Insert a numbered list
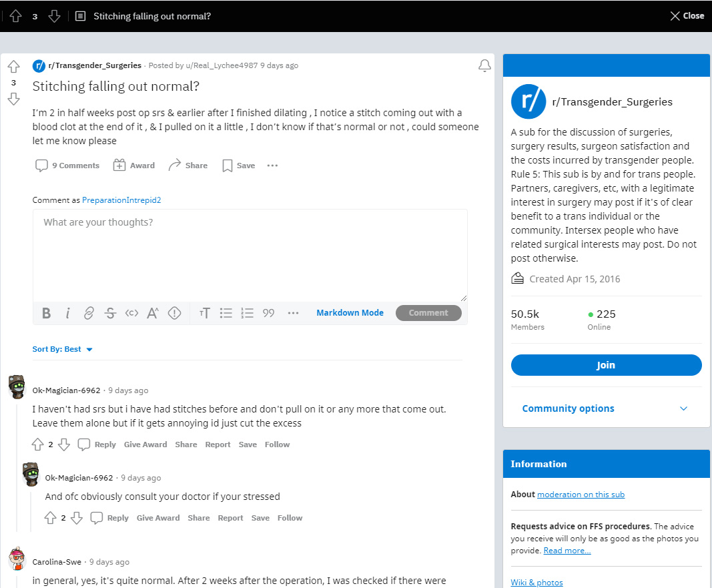The height and width of the screenshot is (588, 712). (247, 313)
